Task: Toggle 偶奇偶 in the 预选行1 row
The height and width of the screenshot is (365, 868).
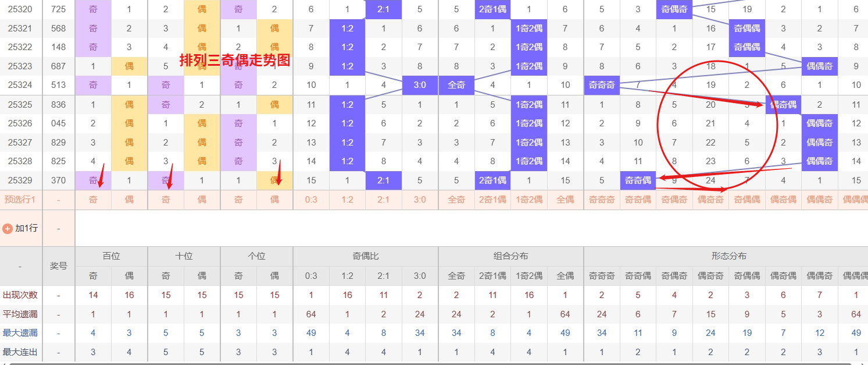Action: tap(783, 200)
